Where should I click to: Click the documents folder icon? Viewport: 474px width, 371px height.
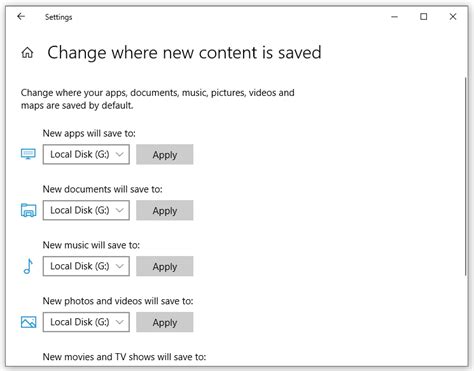[x=28, y=210]
